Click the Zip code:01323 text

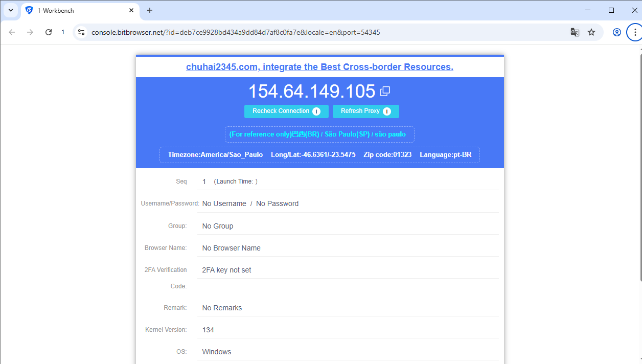pos(387,154)
